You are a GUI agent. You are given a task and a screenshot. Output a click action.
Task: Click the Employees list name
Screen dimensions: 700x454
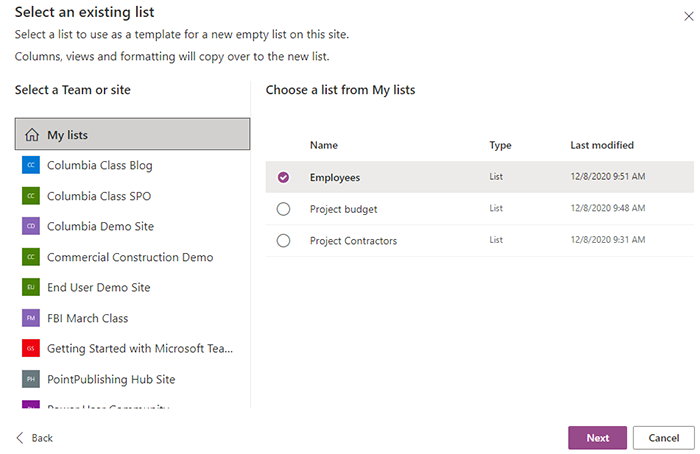335,178
